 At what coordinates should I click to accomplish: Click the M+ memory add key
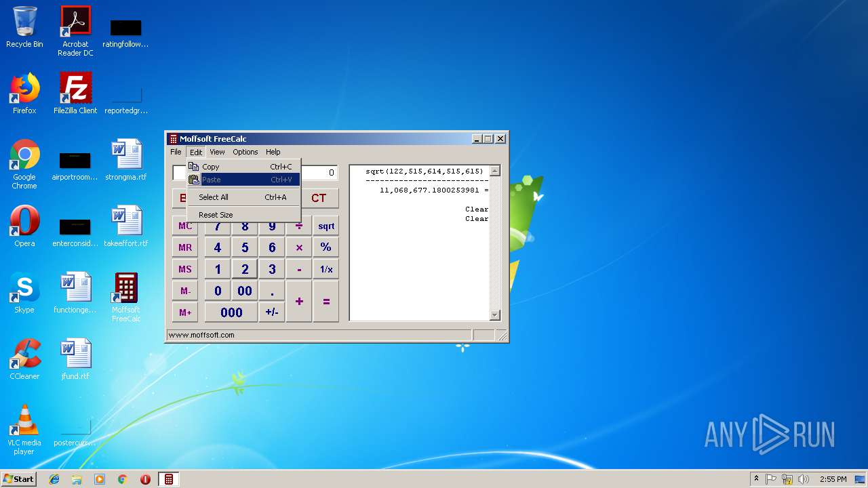pos(185,312)
